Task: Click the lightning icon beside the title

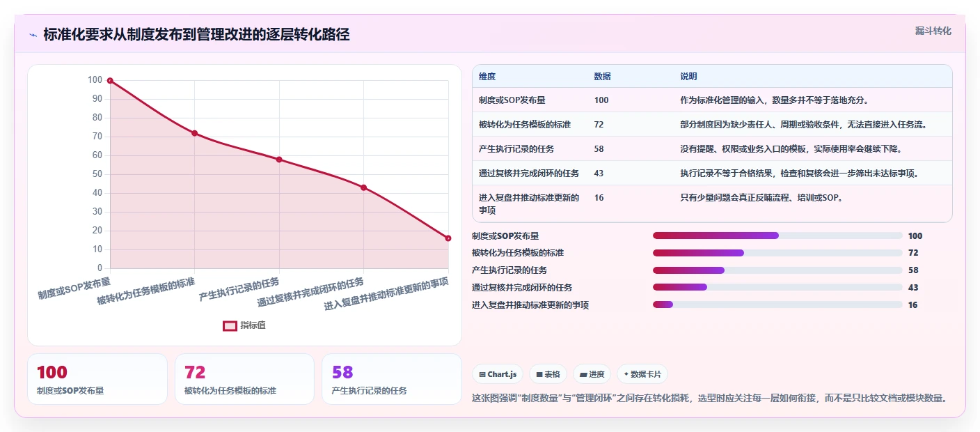Action: click(33, 35)
